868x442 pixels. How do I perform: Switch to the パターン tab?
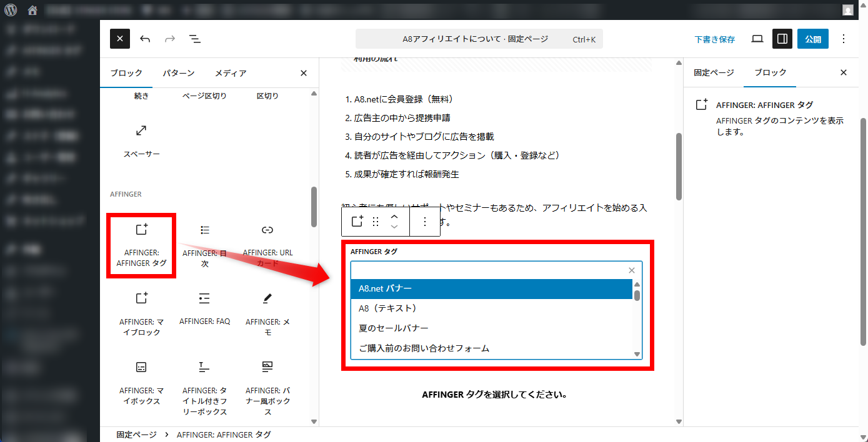179,73
